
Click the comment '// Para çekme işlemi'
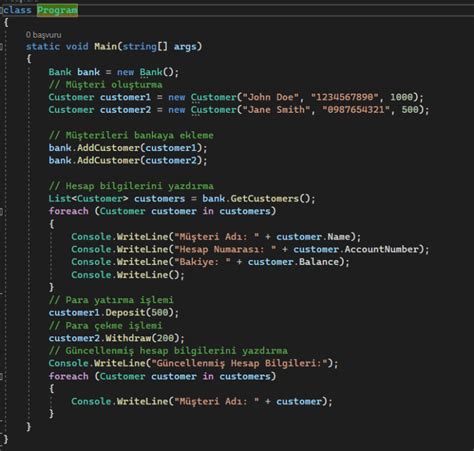coord(105,325)
